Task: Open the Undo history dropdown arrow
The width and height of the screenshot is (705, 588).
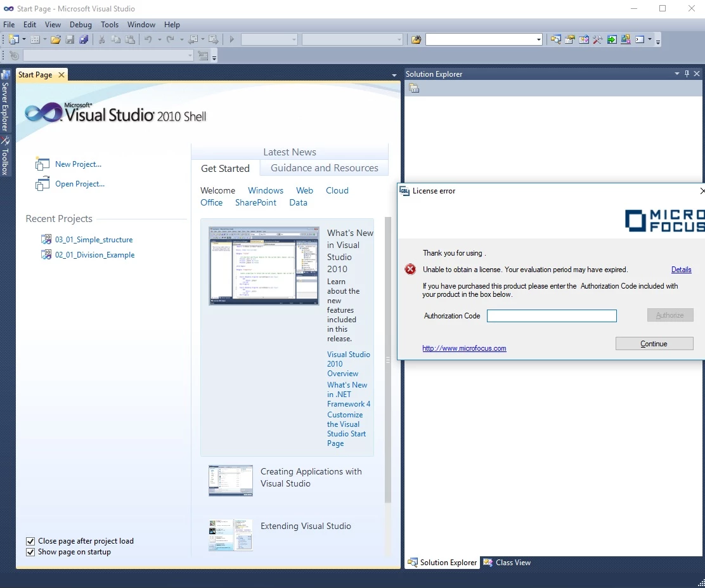Action: point(159,39)
